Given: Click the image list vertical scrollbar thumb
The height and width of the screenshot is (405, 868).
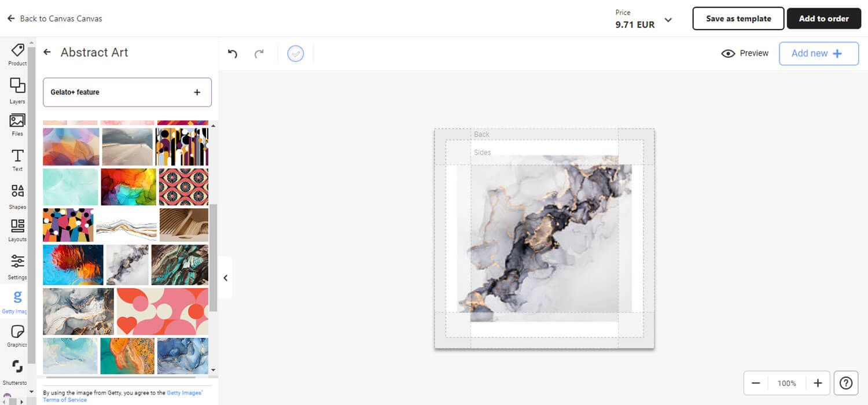Looking at the screenshot, I should [213, 258].
